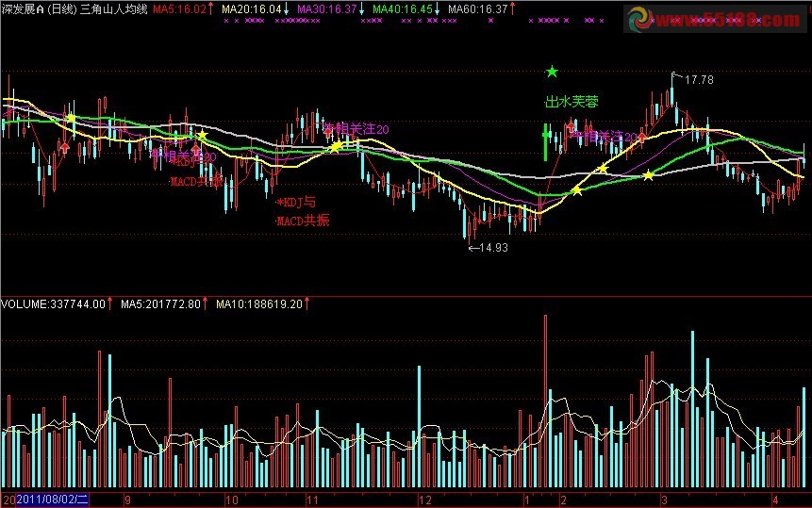Screen dimensions: 812x508
Task: Click the 出水芙蓉 signal label
Action: (x=572, y=102)
